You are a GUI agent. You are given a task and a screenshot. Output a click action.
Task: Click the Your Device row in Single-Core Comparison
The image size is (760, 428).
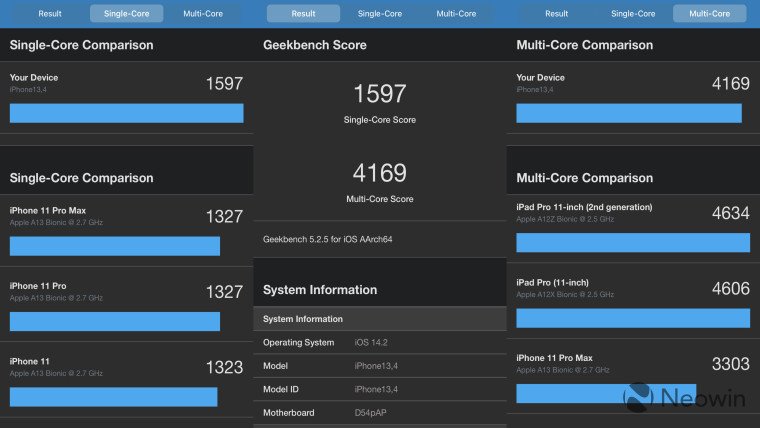(127, 97)
